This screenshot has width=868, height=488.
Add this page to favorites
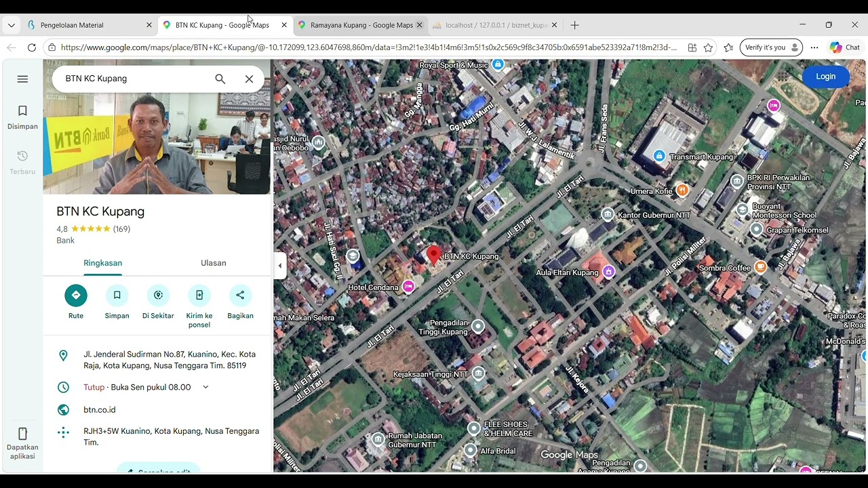(708, 47)
